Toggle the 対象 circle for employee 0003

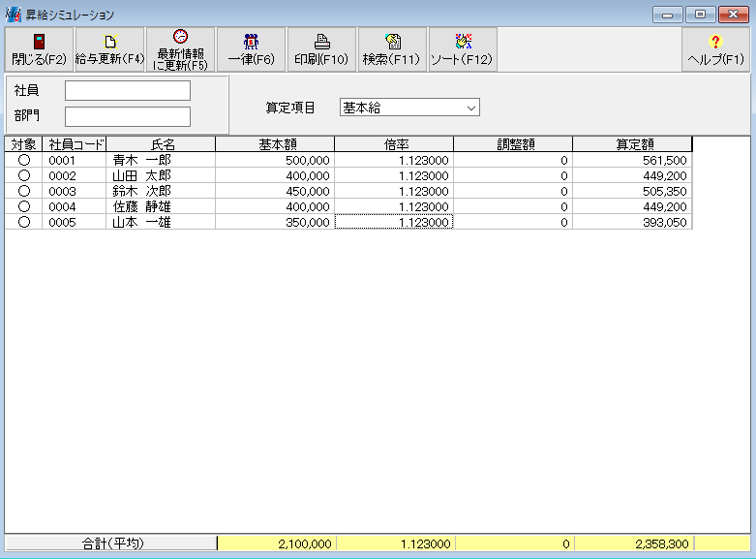pos(24,191)
